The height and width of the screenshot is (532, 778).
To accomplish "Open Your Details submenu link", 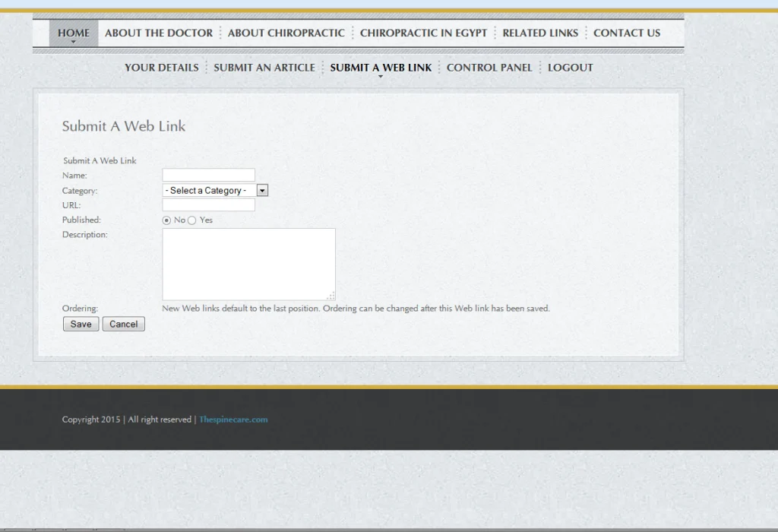I will (x=162, y=68).
